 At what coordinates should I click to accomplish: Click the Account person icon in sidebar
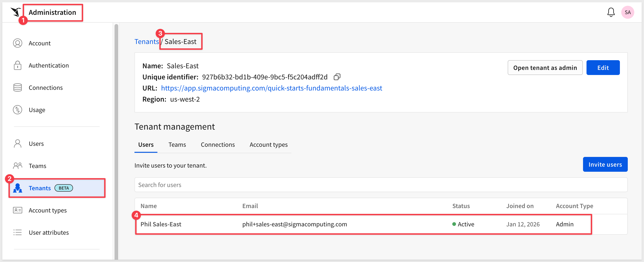[17, 43]
